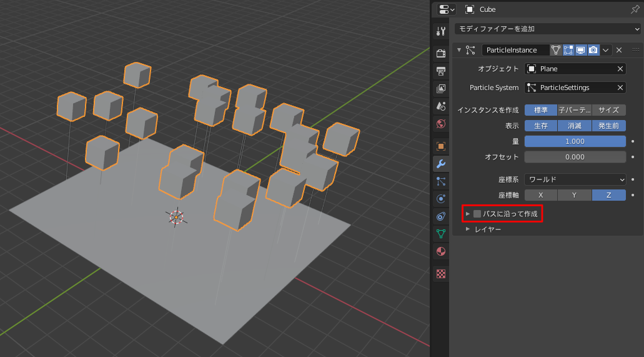The width and height of the screenshot is (644, 357).
Task: Select the Y coordinate axis
Action: pos(575,195)
